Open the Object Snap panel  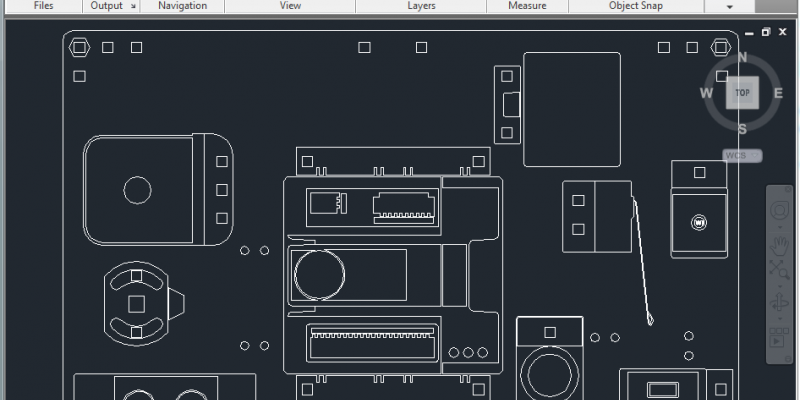click(x=637, y=6)
